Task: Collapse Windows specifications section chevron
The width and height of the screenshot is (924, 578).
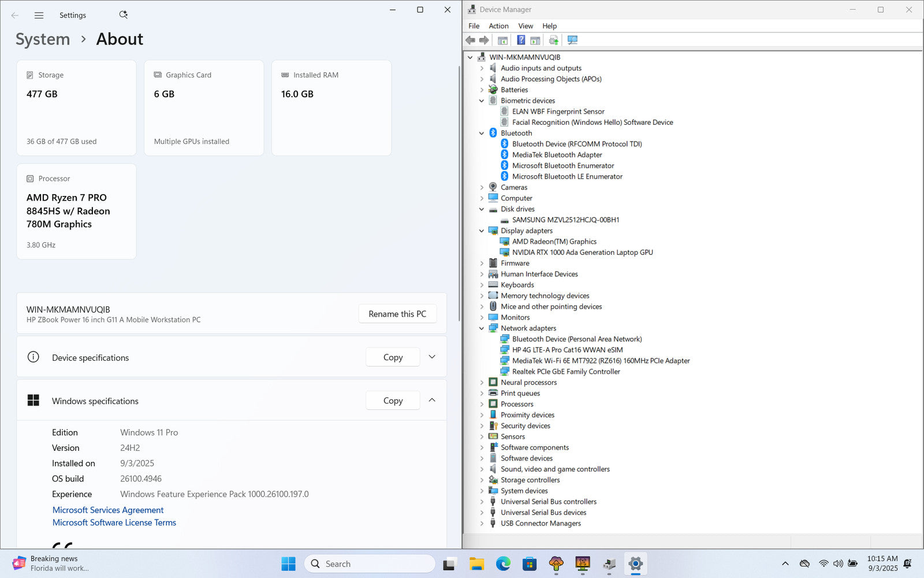Action: click(x=432, y=400)
